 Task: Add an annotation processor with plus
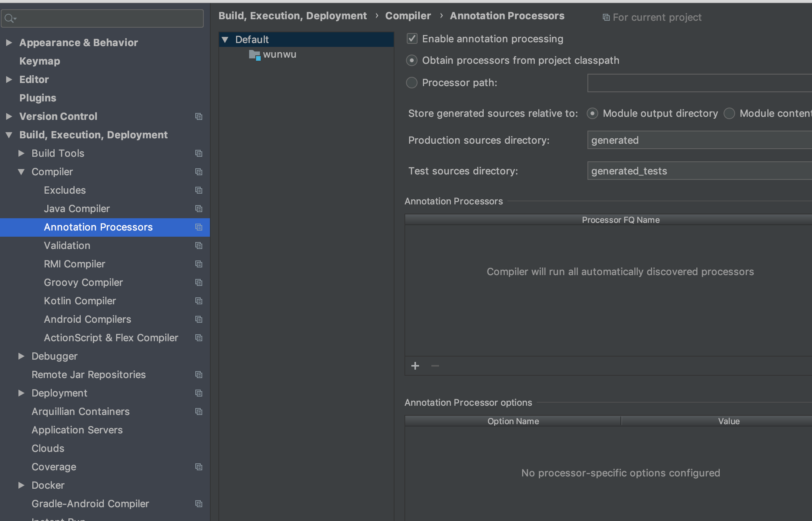point(415,366)
